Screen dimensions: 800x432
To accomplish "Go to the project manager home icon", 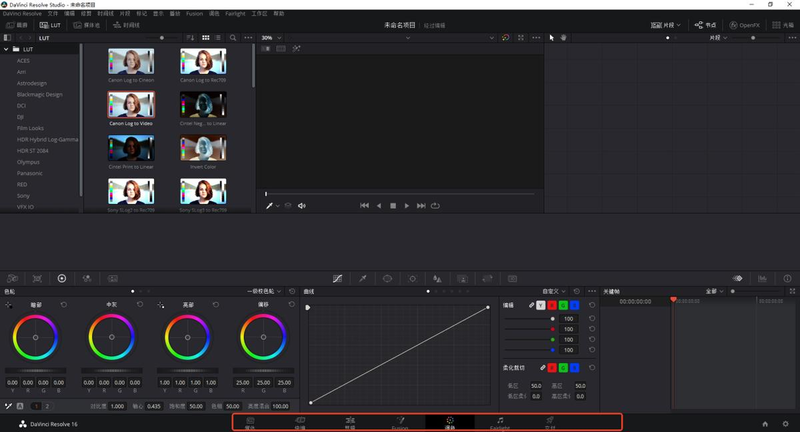I will coord(765,424).
